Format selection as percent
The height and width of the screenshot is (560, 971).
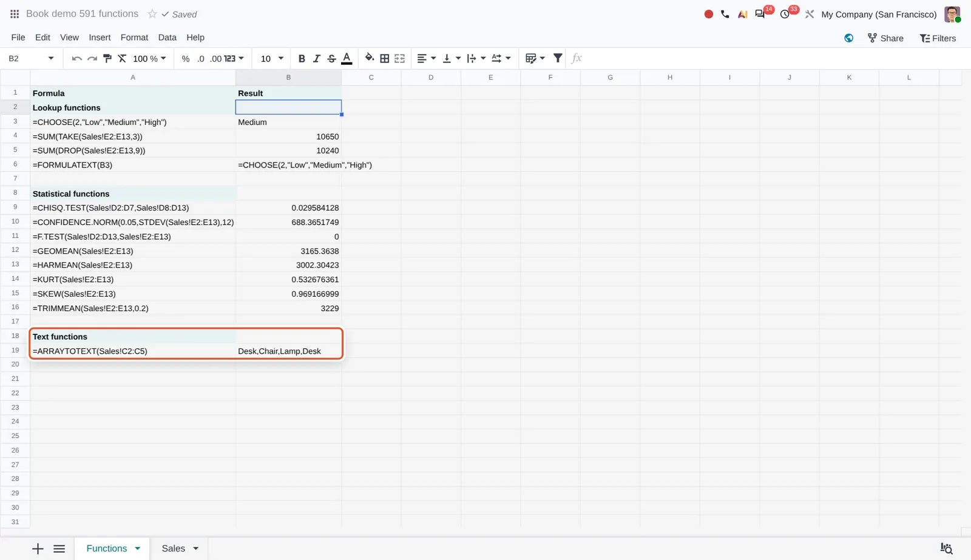(x=186, y=58)
